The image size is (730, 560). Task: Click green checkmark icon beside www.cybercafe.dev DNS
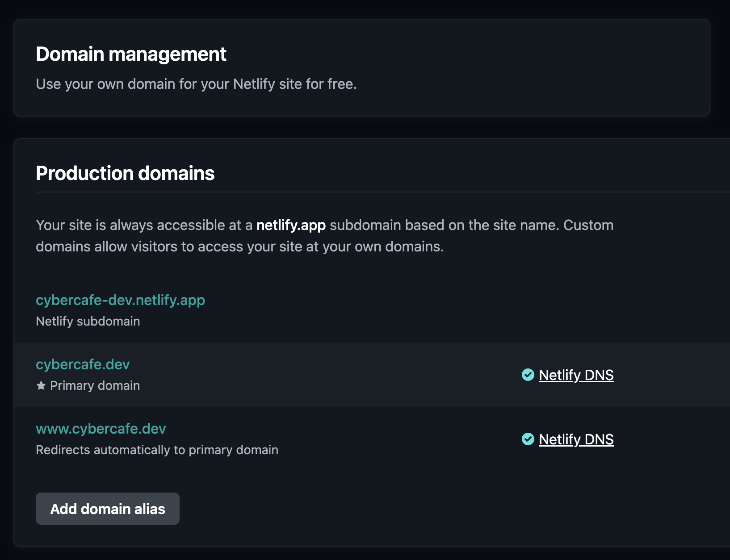[528, 439]
